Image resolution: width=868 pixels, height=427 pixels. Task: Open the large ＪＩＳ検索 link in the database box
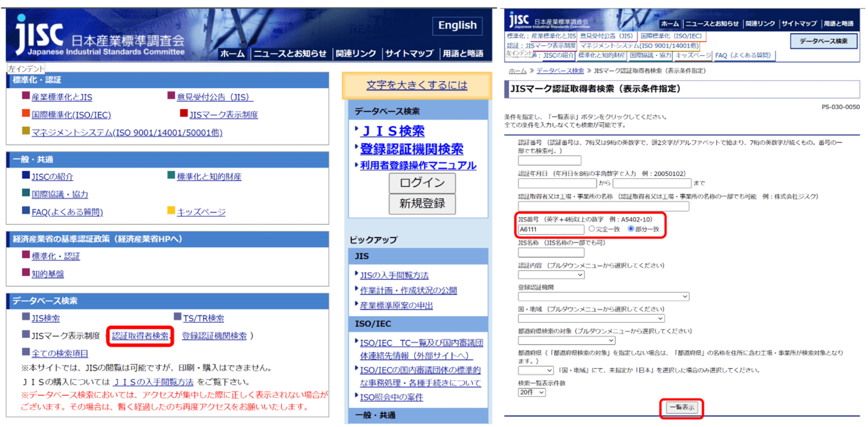pos(393,131)
